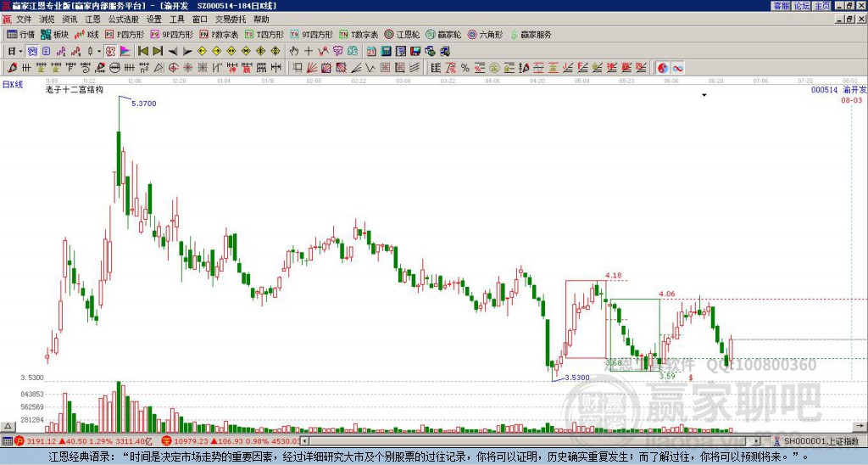Open the 客服 customer service link

click(782, 6)
